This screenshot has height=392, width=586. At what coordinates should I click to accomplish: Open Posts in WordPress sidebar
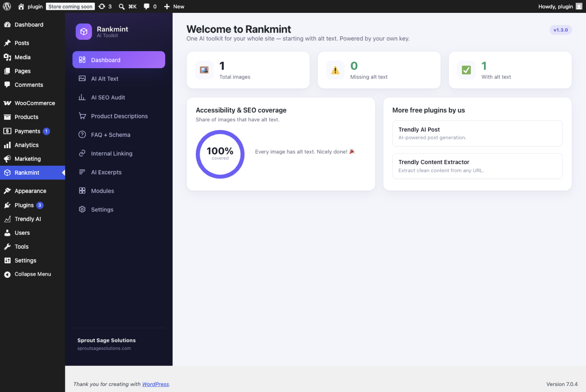(x=33, y=43)
